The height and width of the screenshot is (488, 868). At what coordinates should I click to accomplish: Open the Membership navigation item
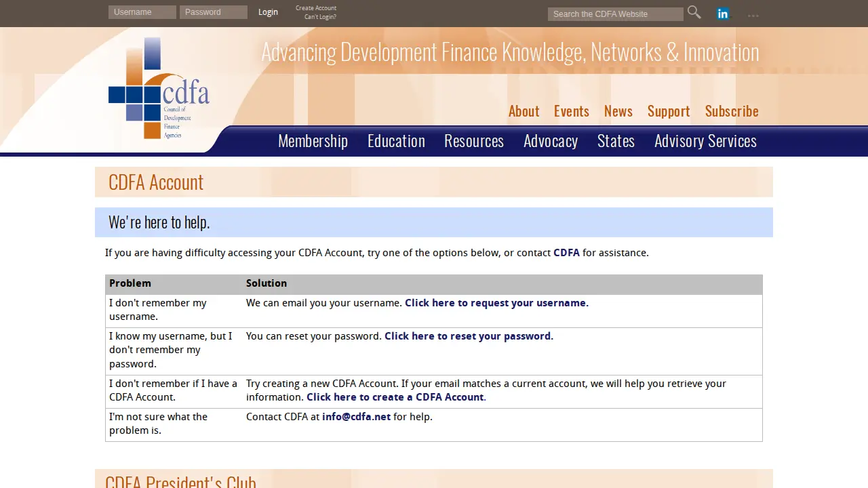click(313, 141)
